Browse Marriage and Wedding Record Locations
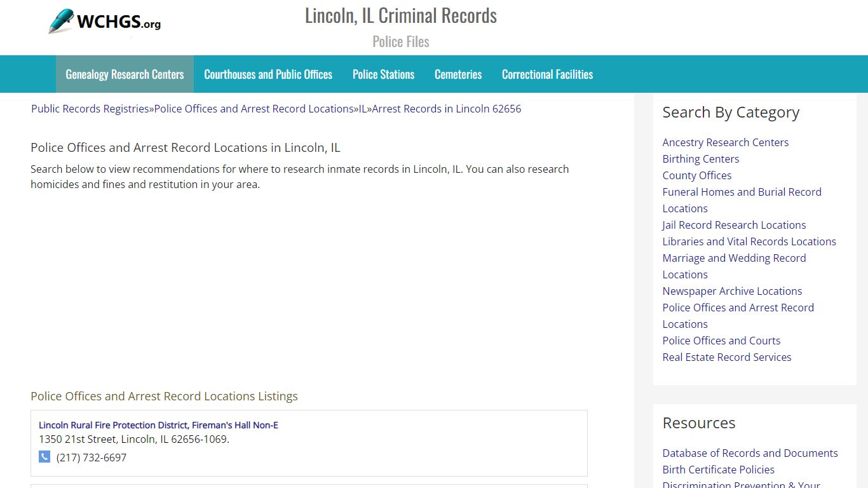The image size is (868, 488). click(734, 266)
